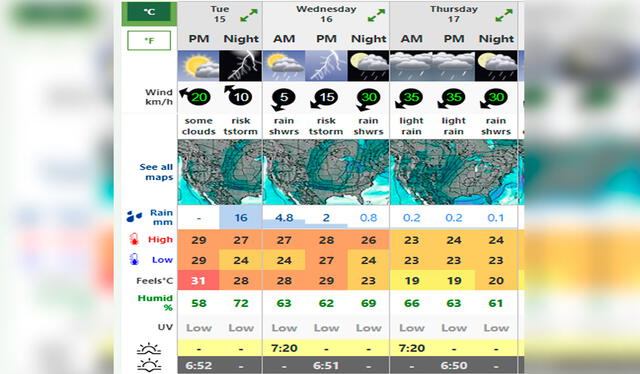Click Tuesday Night risk tstorm description
The height and width of the screenshot is (374, 640).
click(x=241, y=126)
